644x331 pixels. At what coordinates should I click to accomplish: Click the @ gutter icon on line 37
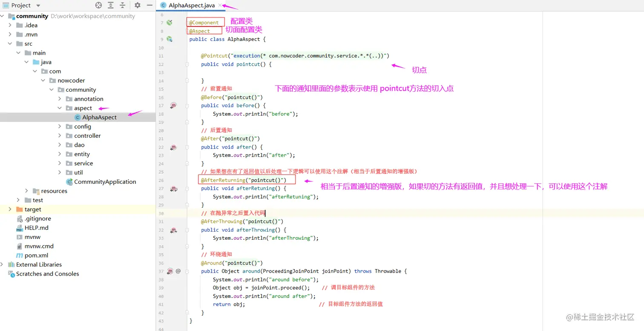[x=178, y=271]
